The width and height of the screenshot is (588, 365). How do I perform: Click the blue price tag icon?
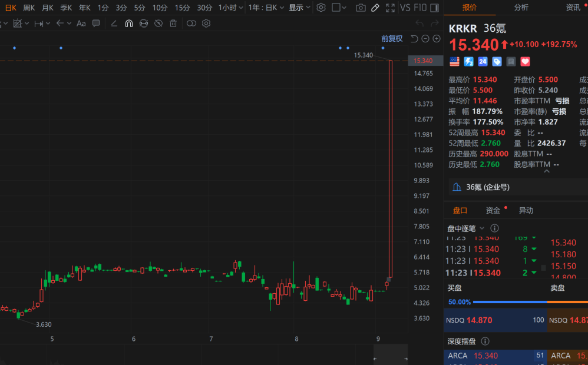pyautogui.click(x=497, y=61)
